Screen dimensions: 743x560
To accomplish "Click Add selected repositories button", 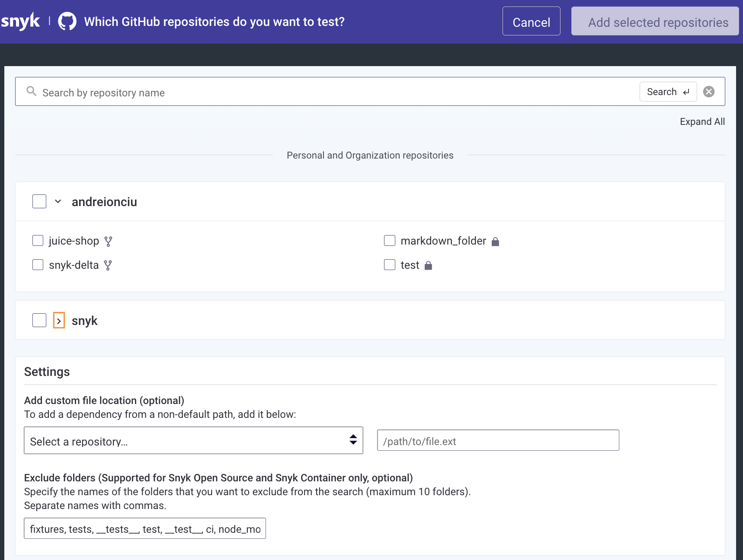I will point(655,21).
